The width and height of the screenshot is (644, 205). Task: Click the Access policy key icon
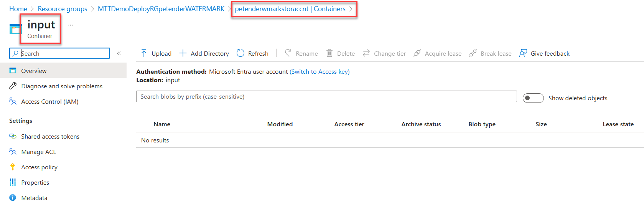click(13, 167)
